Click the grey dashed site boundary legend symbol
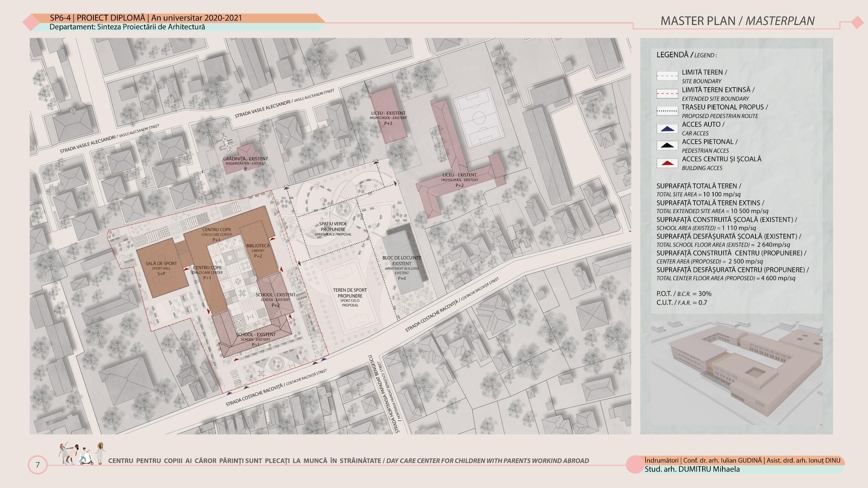The image size is (868, 488). click(667, 76)
